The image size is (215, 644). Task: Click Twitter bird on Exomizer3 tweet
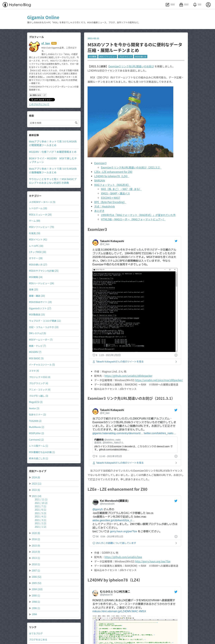176,241
